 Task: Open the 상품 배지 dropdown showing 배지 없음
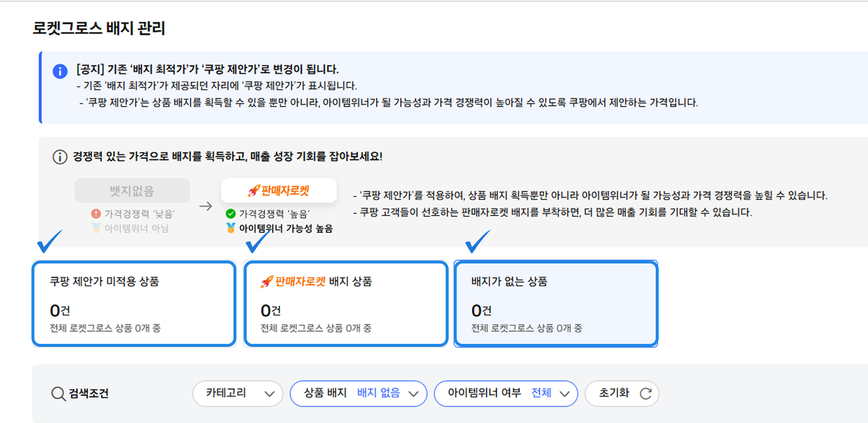(x=359, y=393)
